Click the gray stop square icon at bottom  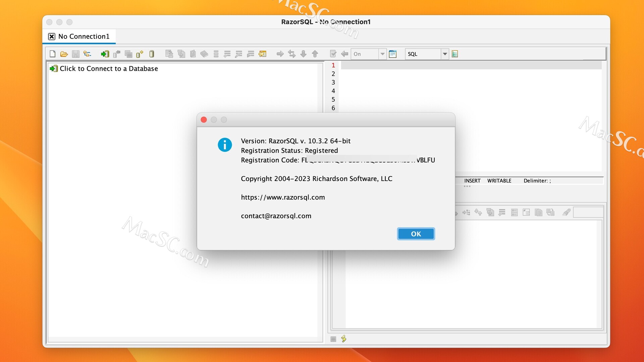tap(333, 339)
